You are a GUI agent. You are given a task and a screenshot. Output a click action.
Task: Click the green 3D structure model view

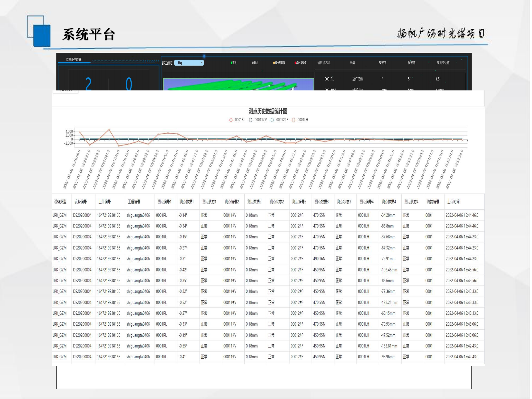pyautogui.click(x=238, y=84)
